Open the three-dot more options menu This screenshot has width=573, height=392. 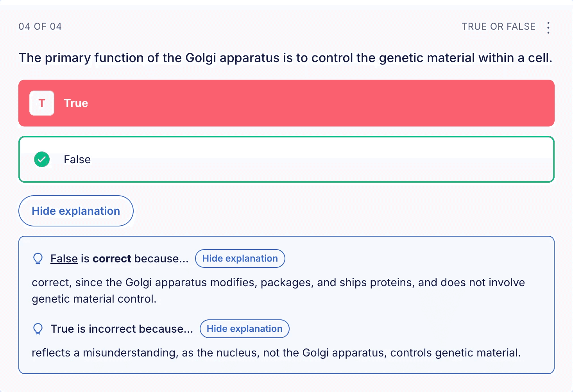click(548, 27)
